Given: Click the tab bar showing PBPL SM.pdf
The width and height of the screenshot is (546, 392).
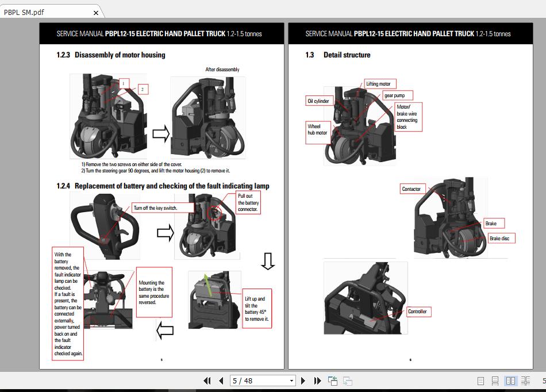Looking at the screenshot, I should pos(40,11).
